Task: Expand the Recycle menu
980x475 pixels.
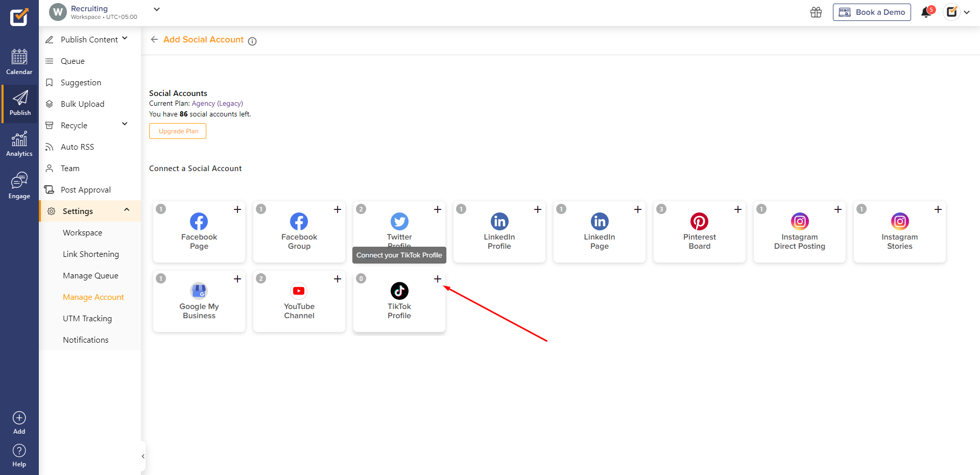Action: click(125, 124)
